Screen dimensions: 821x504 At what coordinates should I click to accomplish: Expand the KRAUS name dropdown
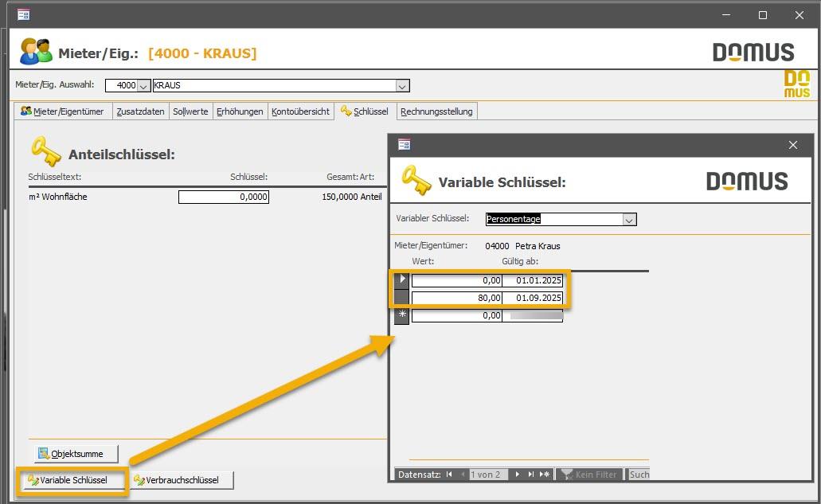pyautogui.click(x=402, y=85)
